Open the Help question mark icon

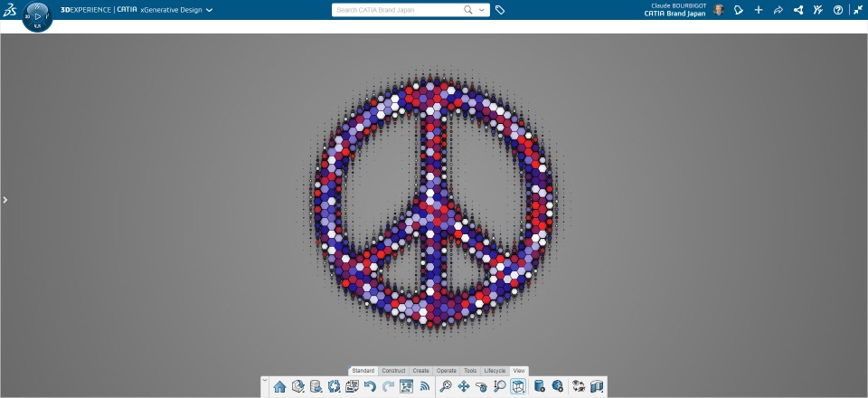[838, 10]
